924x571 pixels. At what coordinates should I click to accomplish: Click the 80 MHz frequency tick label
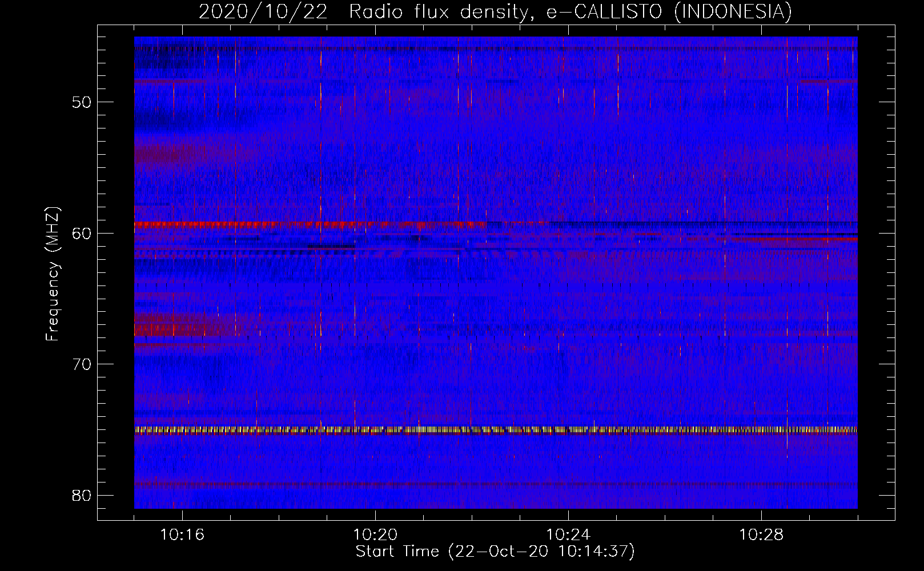(x=82, y=495)
